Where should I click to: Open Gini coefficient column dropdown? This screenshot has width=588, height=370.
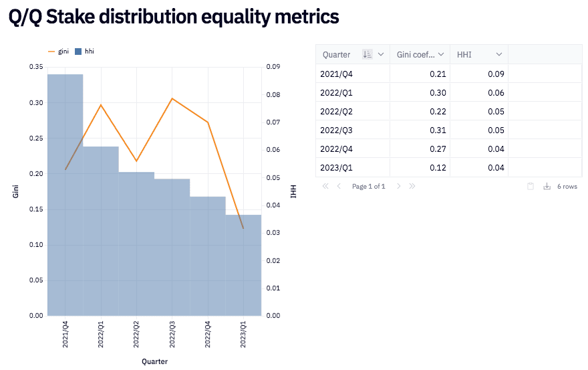coord(441,54)
